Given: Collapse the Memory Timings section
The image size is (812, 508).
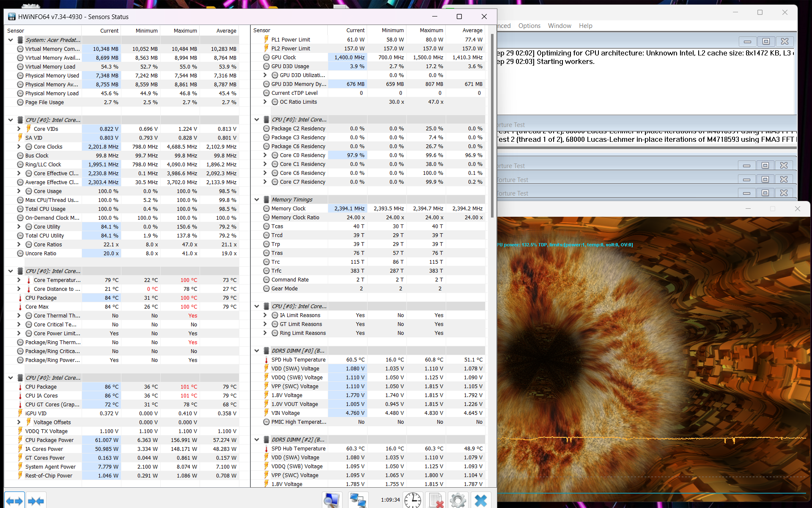Looking at the screenshot, I should coord(257,199).
